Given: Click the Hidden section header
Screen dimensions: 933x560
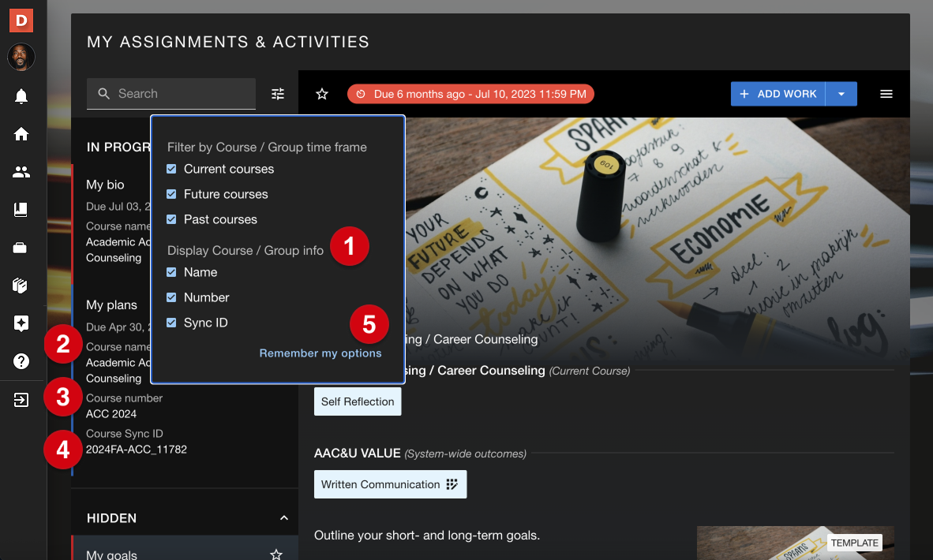Looking at the screenshot, I should pos(185,517).
